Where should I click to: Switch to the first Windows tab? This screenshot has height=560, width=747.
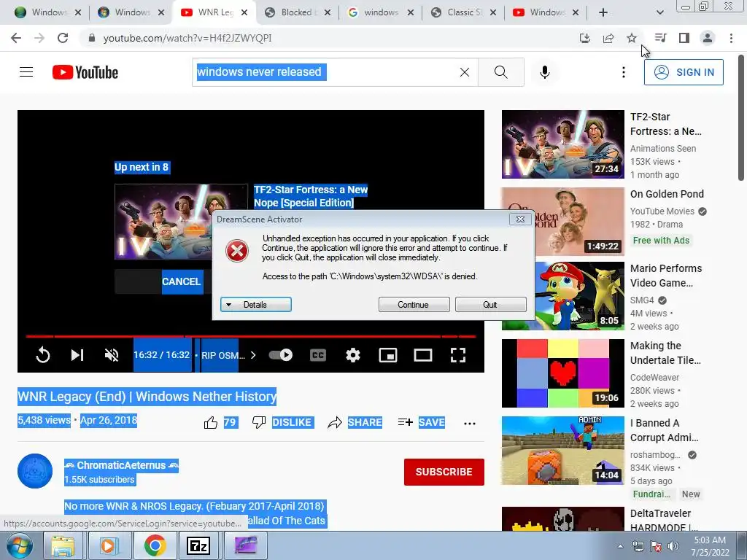pyautogui.click(x=47, y=12)
